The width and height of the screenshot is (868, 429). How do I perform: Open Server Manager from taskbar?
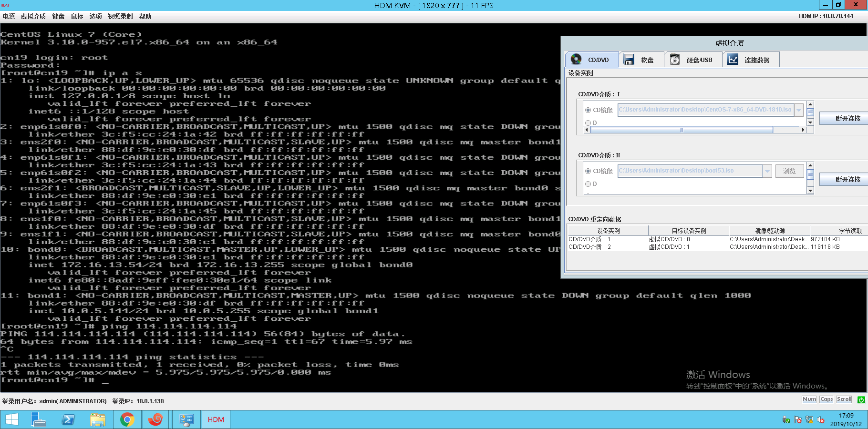coord(38,419)
